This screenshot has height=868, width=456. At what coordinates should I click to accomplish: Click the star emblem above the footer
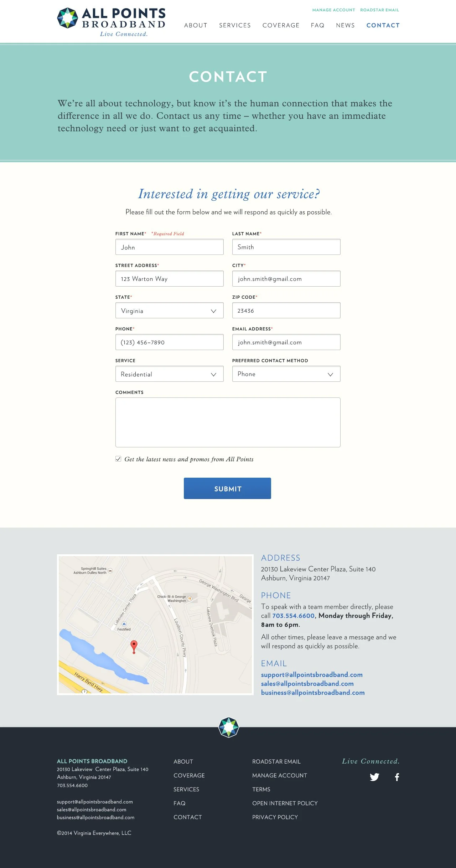(x=228, y=727)
